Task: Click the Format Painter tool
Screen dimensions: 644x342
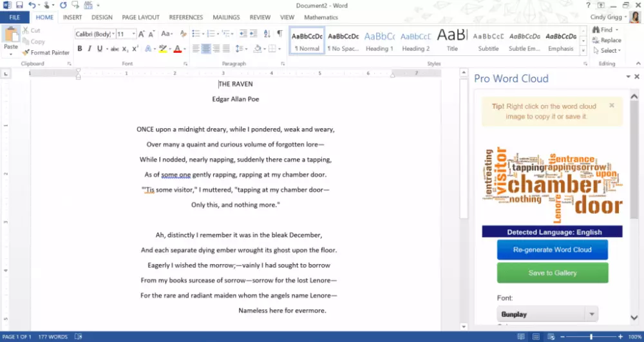Action: click(46, 53)
